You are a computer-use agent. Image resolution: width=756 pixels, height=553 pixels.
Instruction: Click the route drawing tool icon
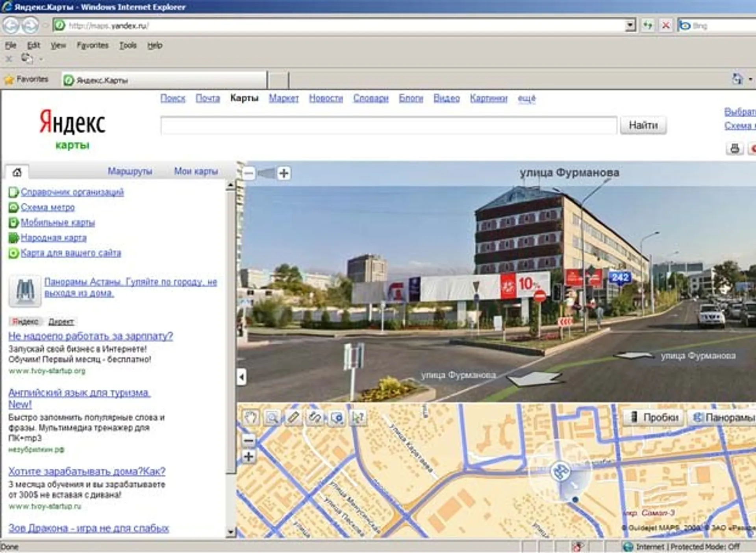pyautogui.click(x=315, y=418)
